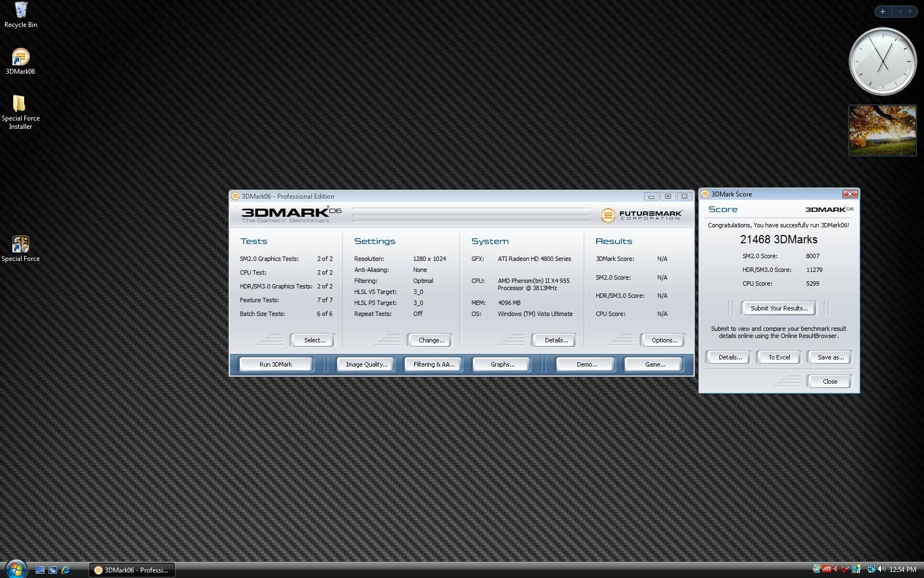Launch the Game... button
Viewport: 924px width, 578px height.
(x=654, y=364)
